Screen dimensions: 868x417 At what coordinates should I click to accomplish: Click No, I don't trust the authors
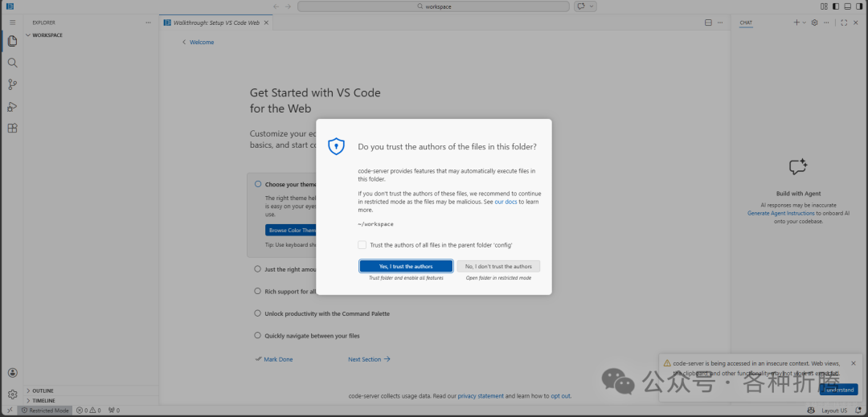498,266
